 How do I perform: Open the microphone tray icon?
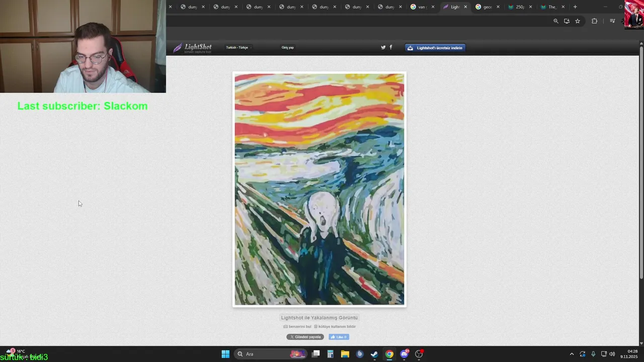(593, 354)
